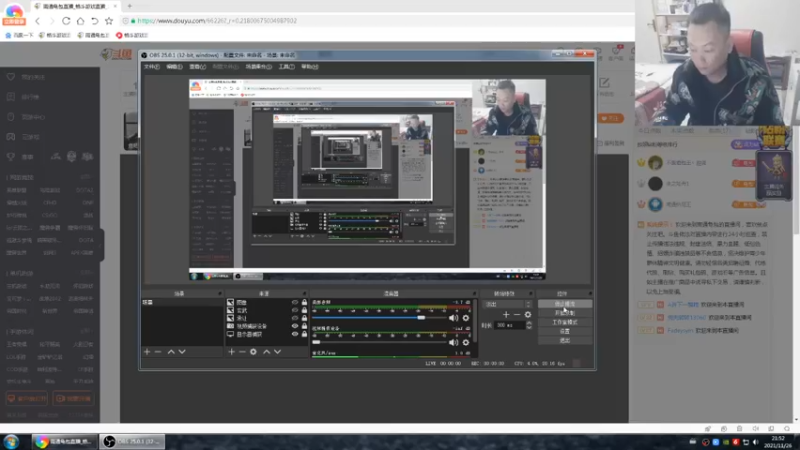Viewport: 800px width, 450px height.
Task: Toggle lock on second source row
Action: tap(305, 310)
